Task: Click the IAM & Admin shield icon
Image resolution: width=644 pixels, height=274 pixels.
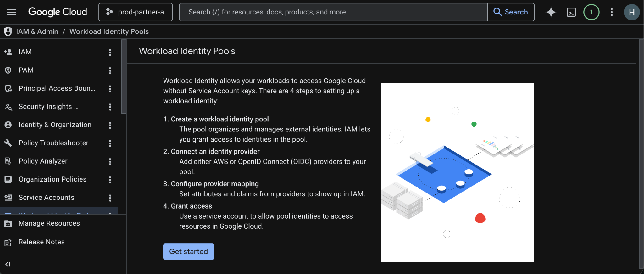Action: tap(8, 31)
